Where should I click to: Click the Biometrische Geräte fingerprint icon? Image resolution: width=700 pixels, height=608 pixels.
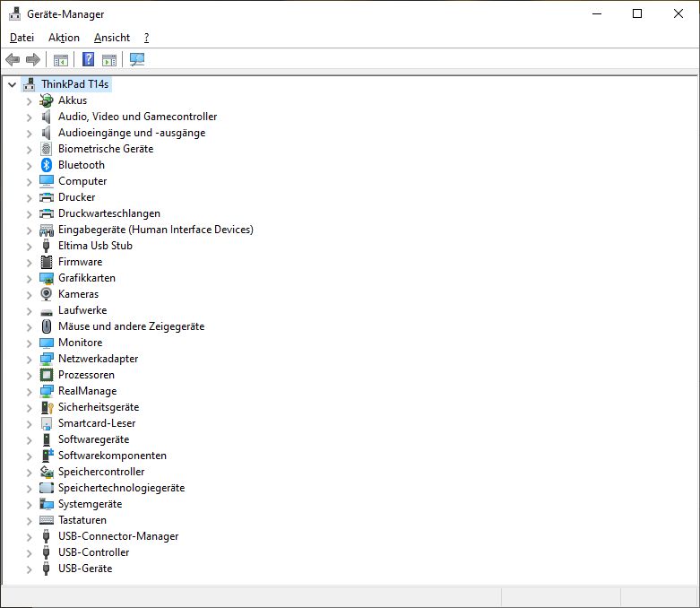click(47, 149)
